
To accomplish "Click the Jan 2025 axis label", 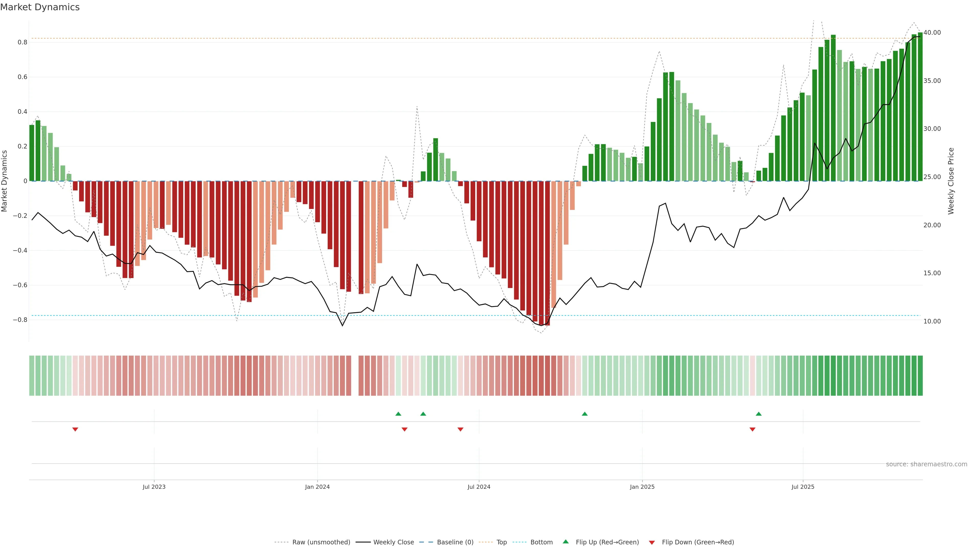I will [642, 487].
